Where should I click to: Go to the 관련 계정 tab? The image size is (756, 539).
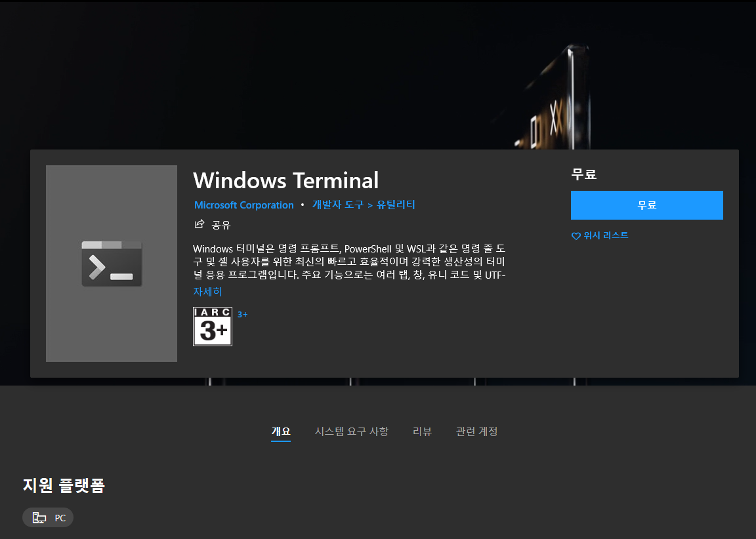(476, 431)
